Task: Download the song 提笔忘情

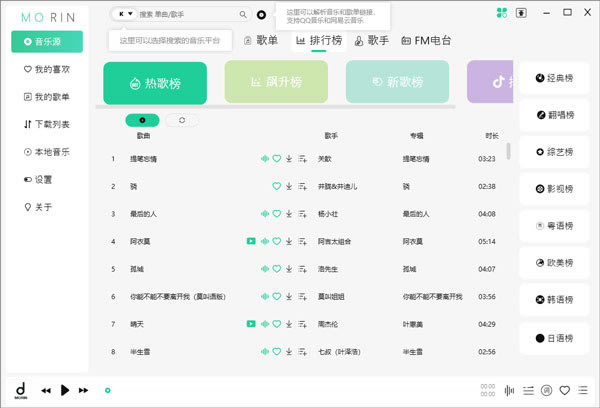Action: click(288, 158)
